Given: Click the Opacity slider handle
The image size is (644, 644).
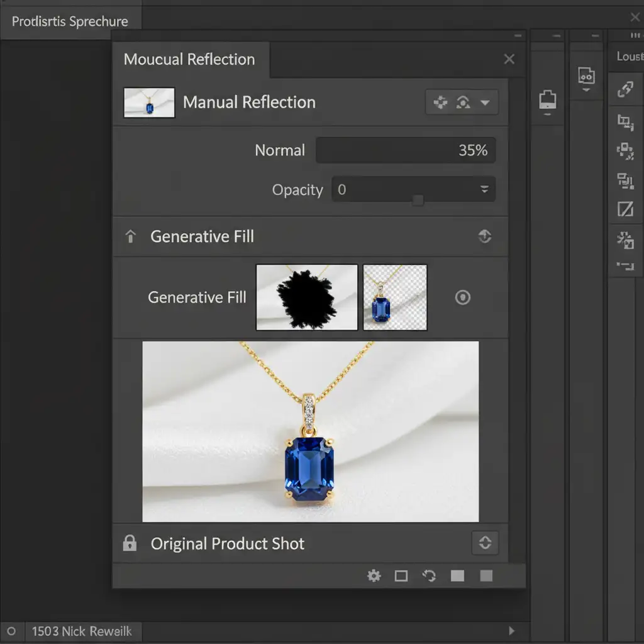Looking at the screenshot, I should pos(418,200).
